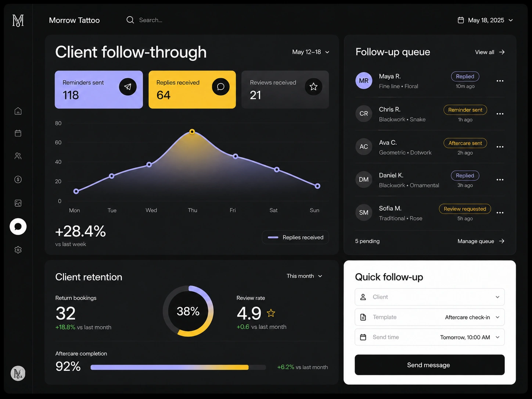
Task: Click the Reviews received 21 card
Action: pos(285,90)
